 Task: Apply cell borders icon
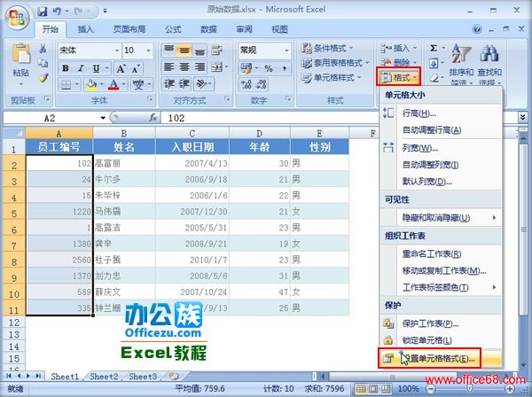pos(66,84)
